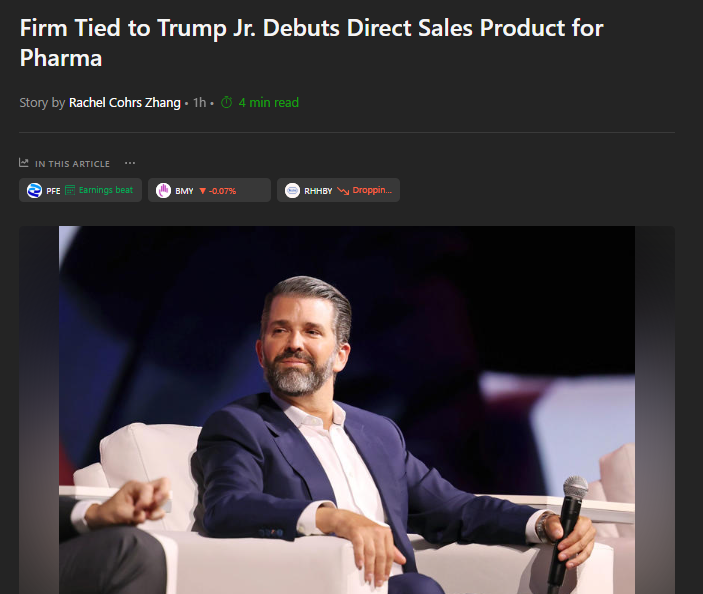The image size is (703, 594).
Task: Click the article headline about Trump Jr.
Action: 311,43
